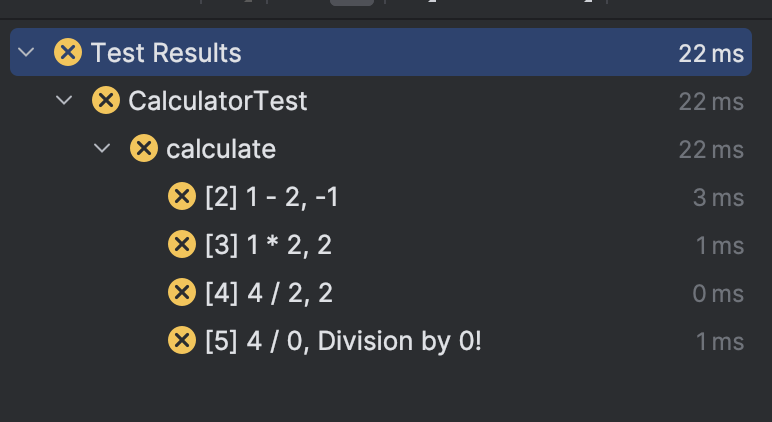Collapse the CalculatorTest class node

pyautogui.click(x=65, y=101)
